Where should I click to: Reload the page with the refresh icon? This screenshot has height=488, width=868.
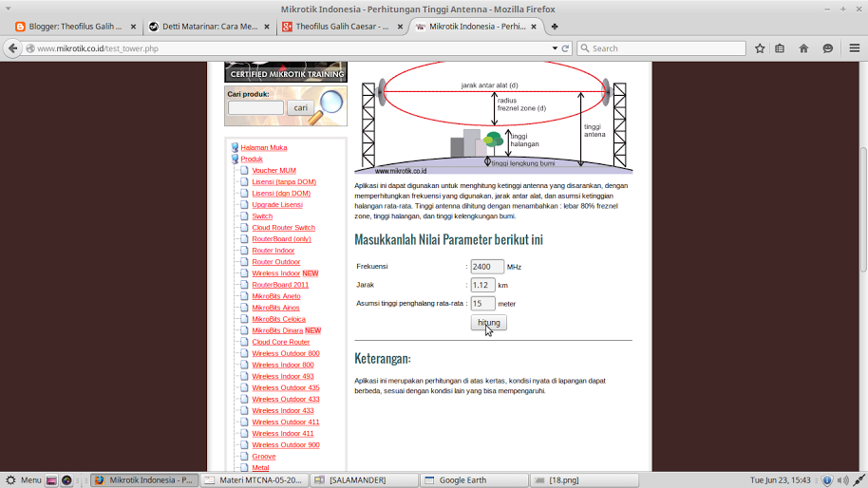click(565, 48)
